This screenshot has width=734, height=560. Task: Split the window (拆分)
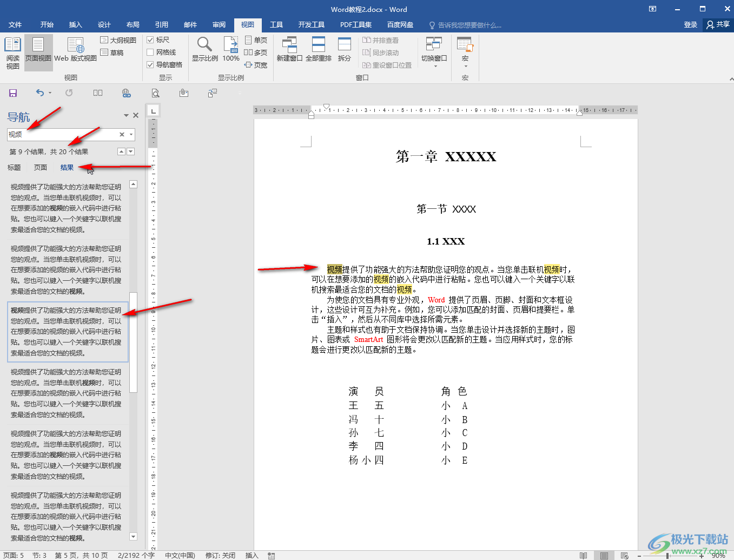pyautogui.click(x=345, y=50)
